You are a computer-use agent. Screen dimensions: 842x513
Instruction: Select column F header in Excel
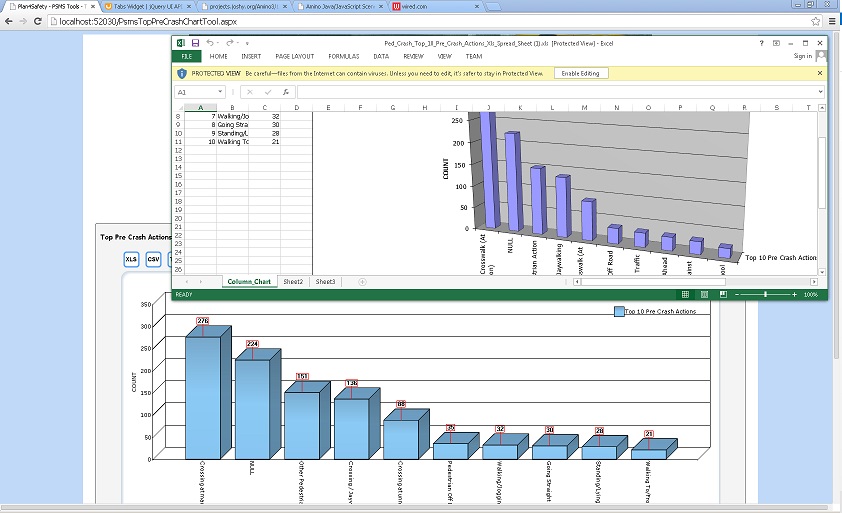coord(360,107)
